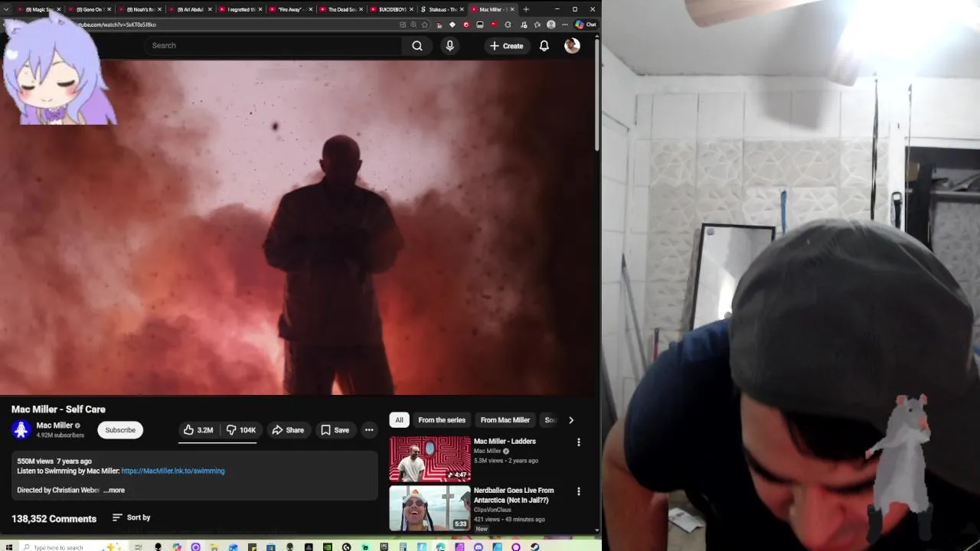
Task: Open a new browser tab
Action: pyautogui.click(x=525, y=9)
